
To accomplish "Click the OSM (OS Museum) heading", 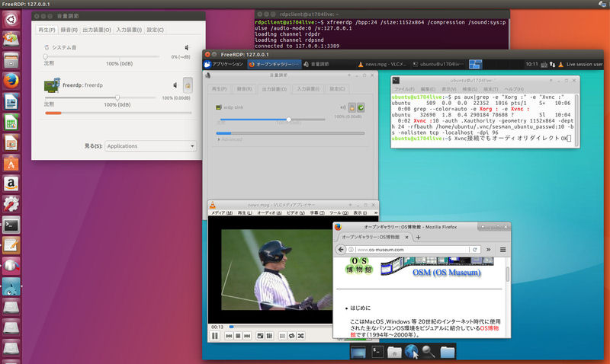I will [x=447, y=273].
